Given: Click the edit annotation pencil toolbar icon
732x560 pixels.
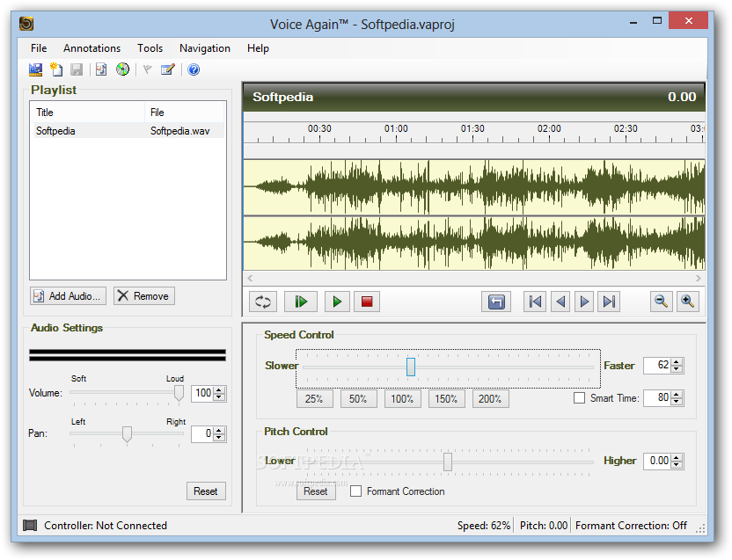Looking at the screenshot, I should tap(167, 69).
